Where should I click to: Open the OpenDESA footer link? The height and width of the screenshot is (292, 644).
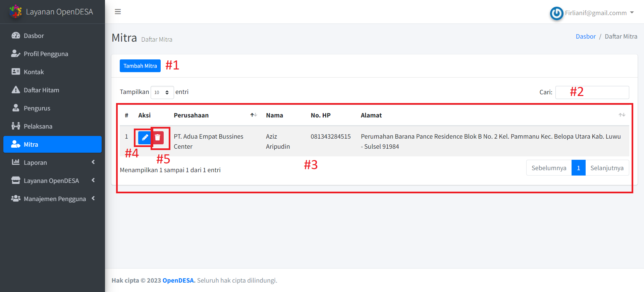pos(179,280)
